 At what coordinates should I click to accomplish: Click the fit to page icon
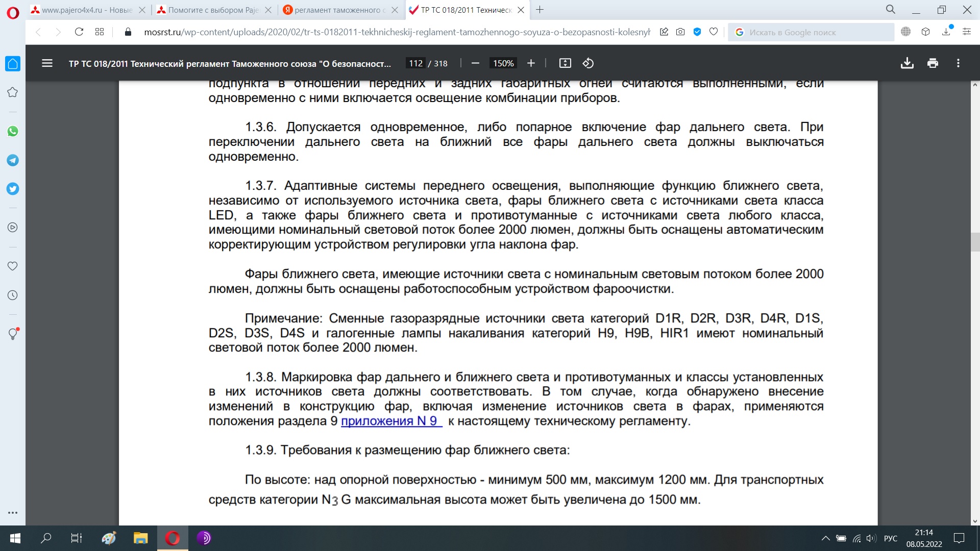tap(565, 63)
